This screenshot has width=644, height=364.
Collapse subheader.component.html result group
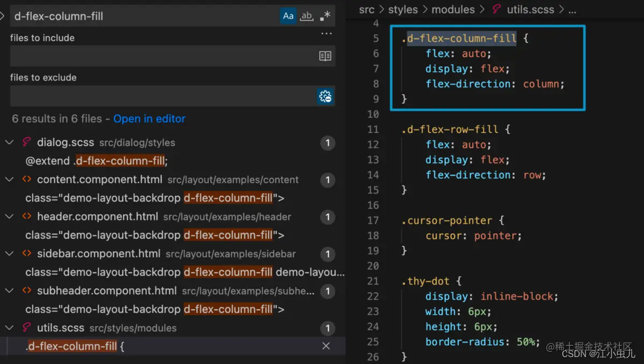9,291
